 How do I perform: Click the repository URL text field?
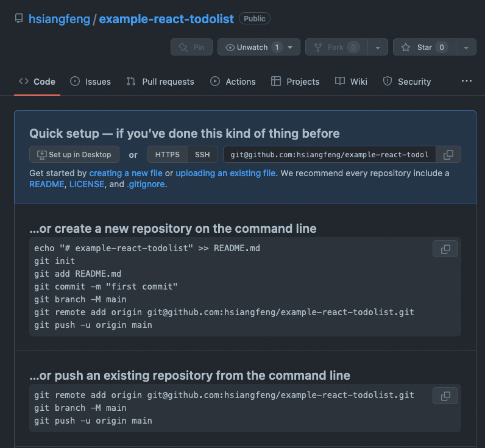click(330, 154)
